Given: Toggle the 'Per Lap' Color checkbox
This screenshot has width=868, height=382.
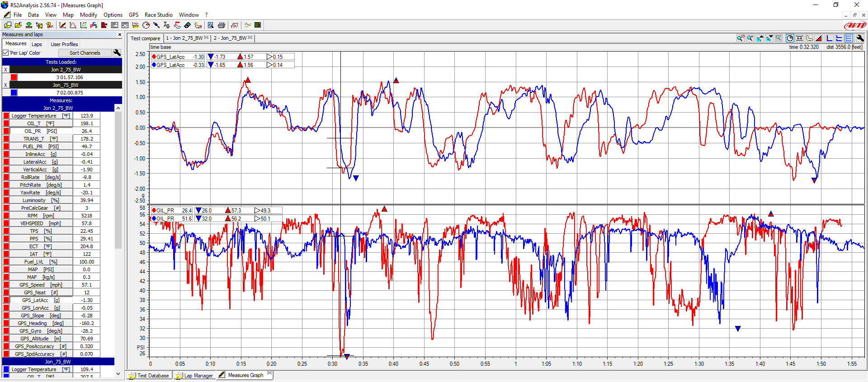Looking at the screenshot, I should (x=6, y=53).
